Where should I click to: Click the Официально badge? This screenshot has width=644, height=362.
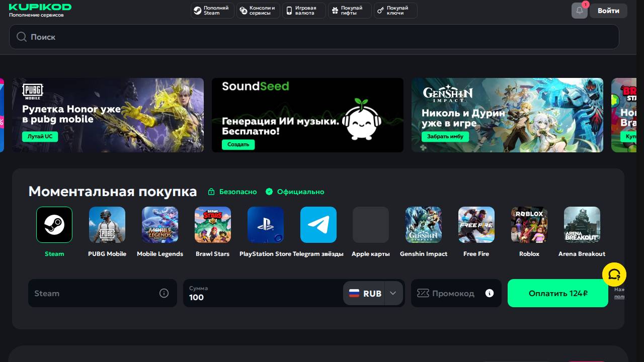(295, 192)
